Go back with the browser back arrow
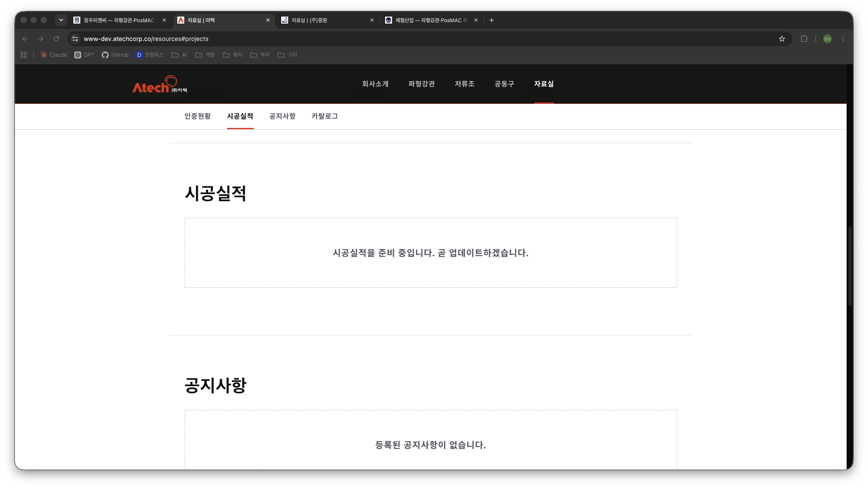Viewport: 868px width, 488px height. (25, 39)
